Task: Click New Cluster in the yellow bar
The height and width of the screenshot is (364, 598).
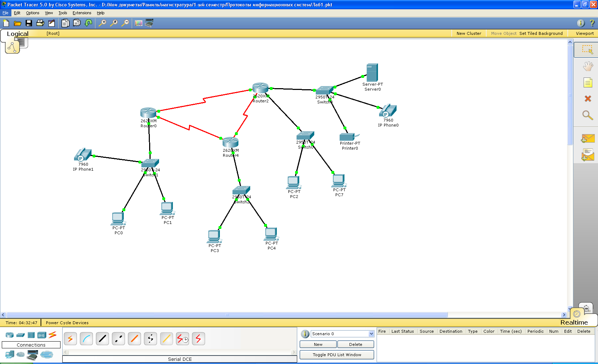Action: pyautogui.click(x=469, y=33)
